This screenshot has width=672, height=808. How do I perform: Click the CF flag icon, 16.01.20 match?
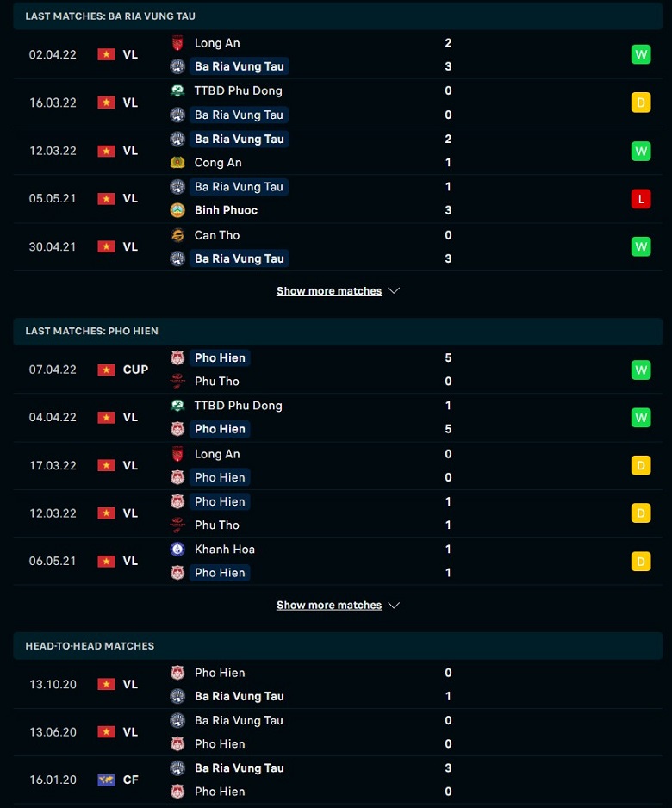click(106, 780)
